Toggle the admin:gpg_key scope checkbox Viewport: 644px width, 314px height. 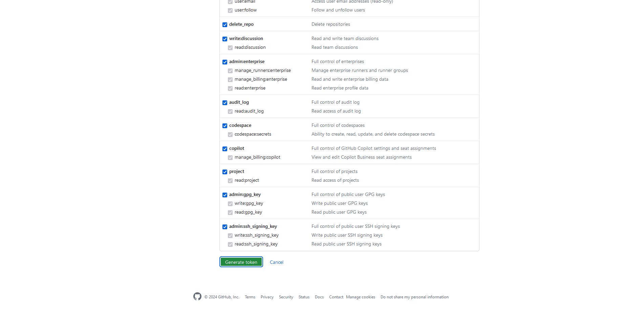(225, 195)
